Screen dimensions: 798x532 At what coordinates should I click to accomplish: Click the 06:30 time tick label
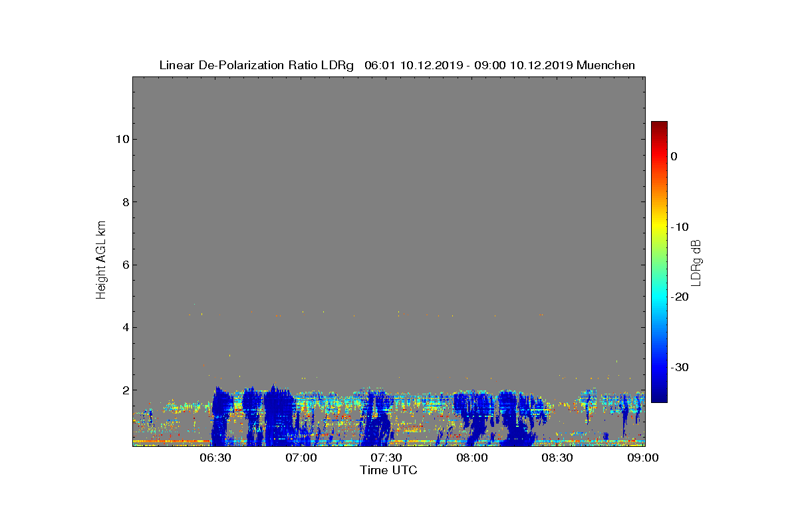(215, 458)
